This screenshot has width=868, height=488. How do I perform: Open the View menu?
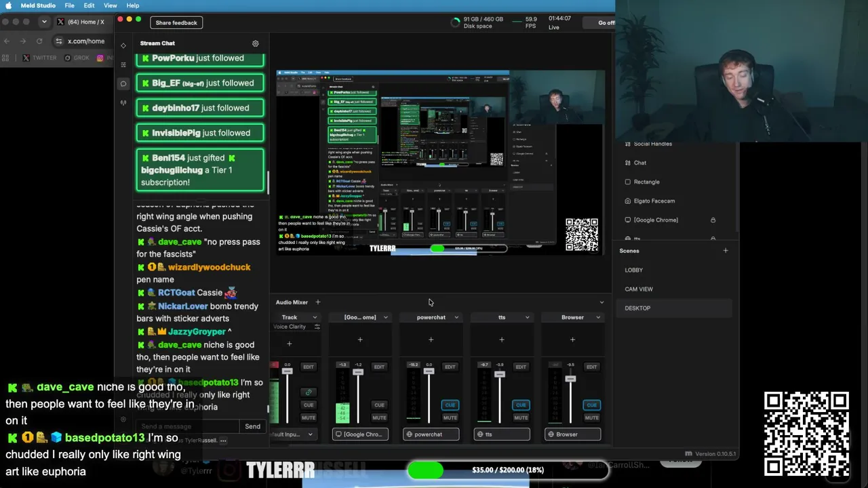tap(110, 5)
